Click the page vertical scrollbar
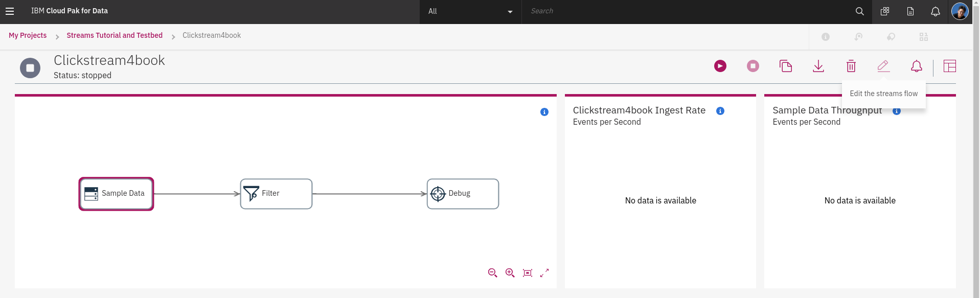This screenshot has width=980, height=298. [x=976, y=149]
